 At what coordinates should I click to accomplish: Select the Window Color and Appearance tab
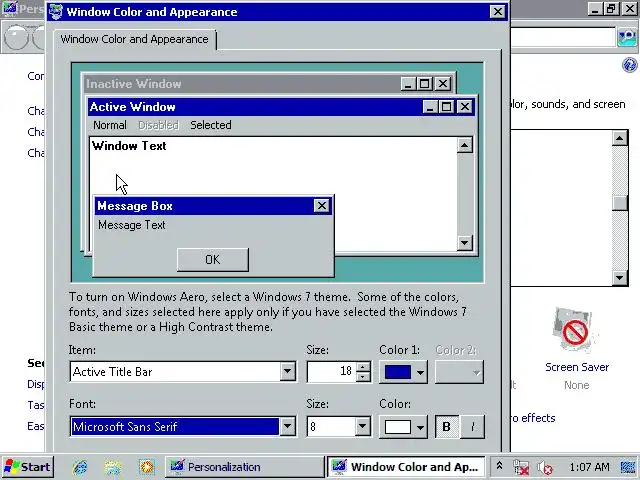tap(135, 40)
